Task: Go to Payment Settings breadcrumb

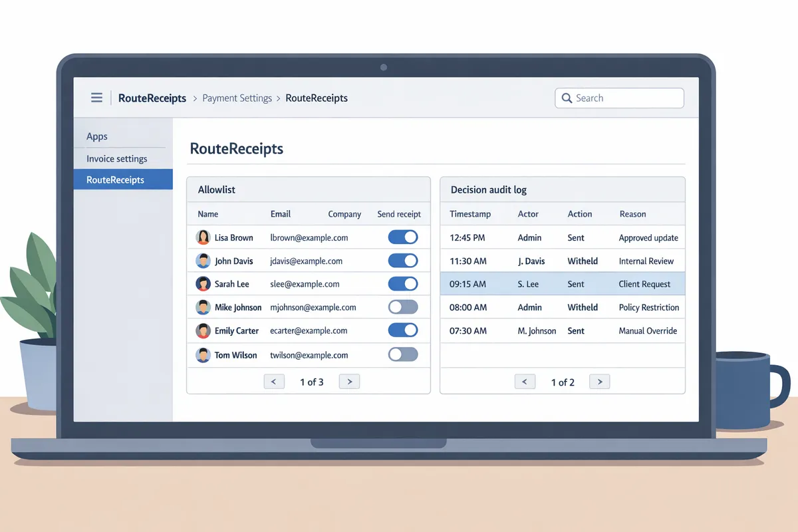Action: point(237,98)
